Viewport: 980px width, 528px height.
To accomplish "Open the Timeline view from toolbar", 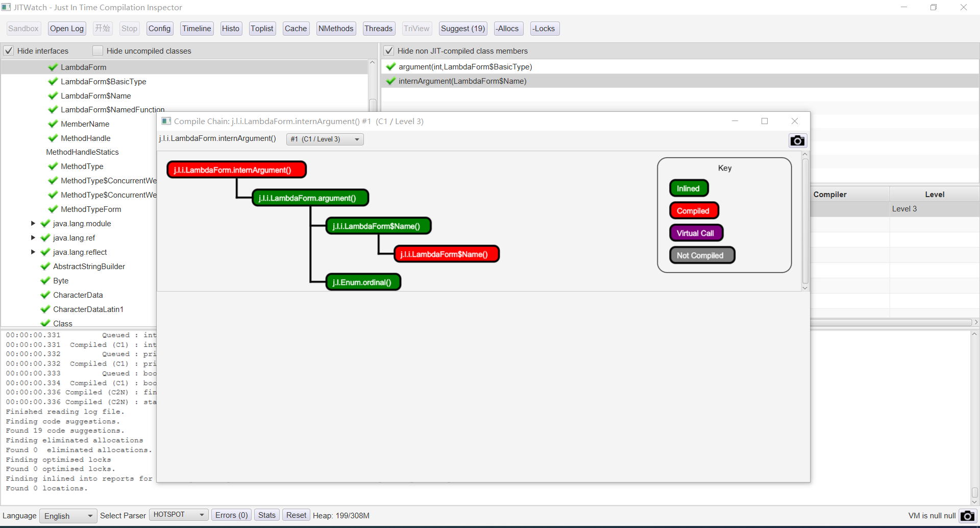I will (197, 29).
